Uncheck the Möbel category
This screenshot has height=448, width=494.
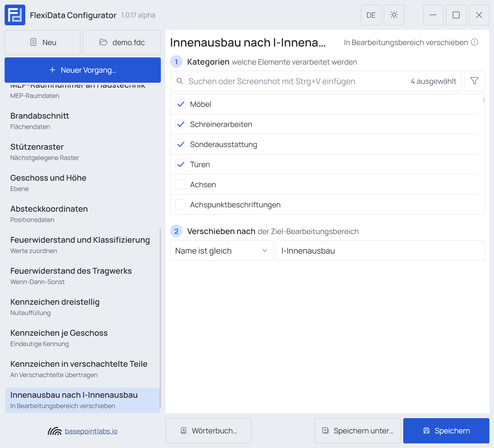(x=180, y=104)
